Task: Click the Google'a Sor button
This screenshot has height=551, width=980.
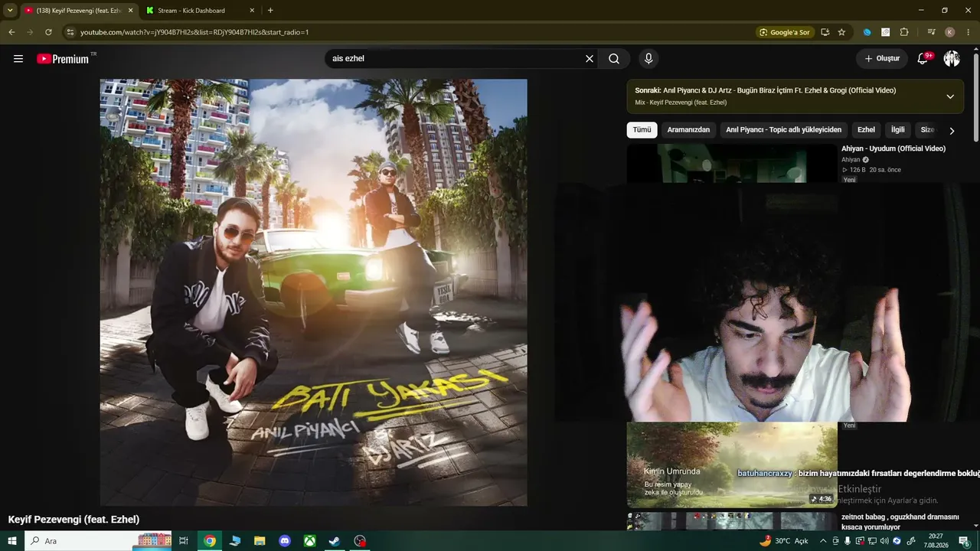Action: (x=784, y=32)
